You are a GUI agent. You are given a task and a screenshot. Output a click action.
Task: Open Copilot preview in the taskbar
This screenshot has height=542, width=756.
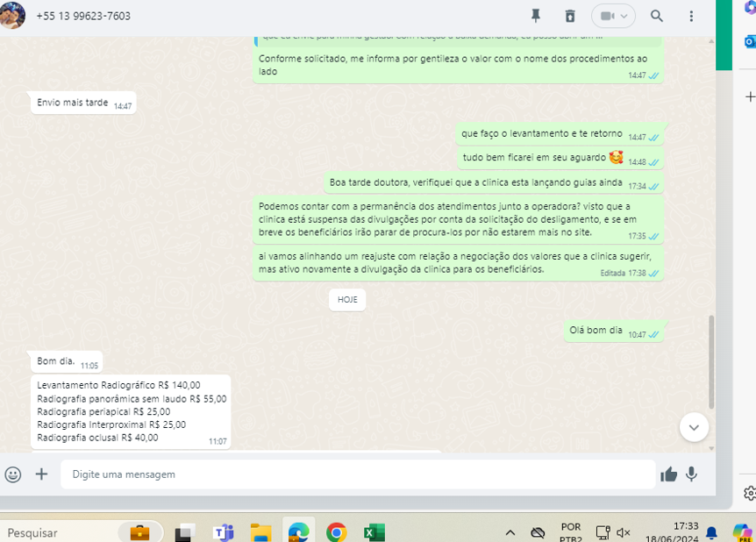742,533
